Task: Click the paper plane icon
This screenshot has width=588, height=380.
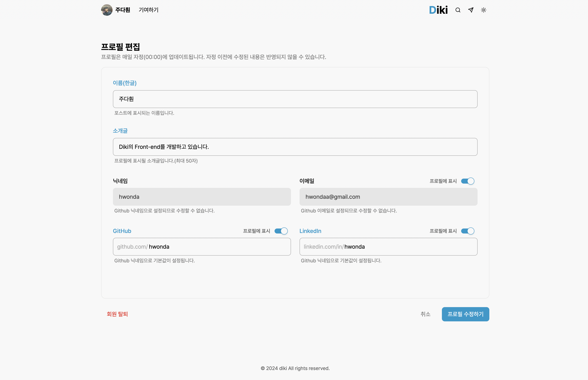Action: click(x=471, y=10)
